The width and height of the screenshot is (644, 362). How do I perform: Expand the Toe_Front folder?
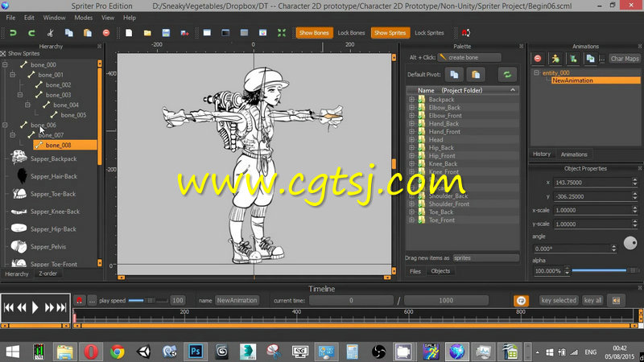coord(411,220)
